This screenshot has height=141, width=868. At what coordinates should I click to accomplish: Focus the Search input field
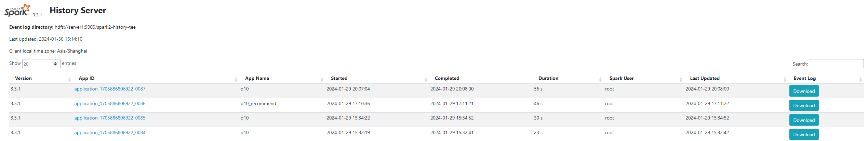click(x=837, y=64)
